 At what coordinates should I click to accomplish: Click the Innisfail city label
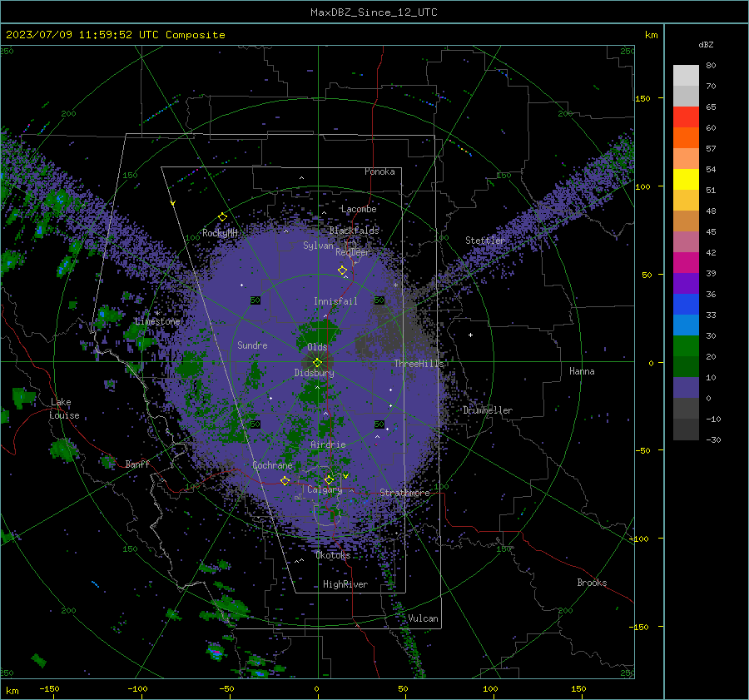pyautogui.click(x=335, y=301)
